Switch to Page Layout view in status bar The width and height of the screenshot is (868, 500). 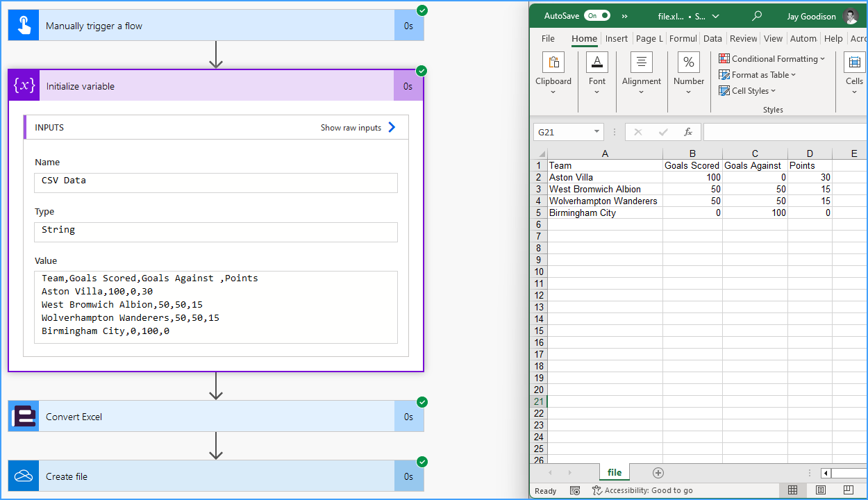[821, 490]
